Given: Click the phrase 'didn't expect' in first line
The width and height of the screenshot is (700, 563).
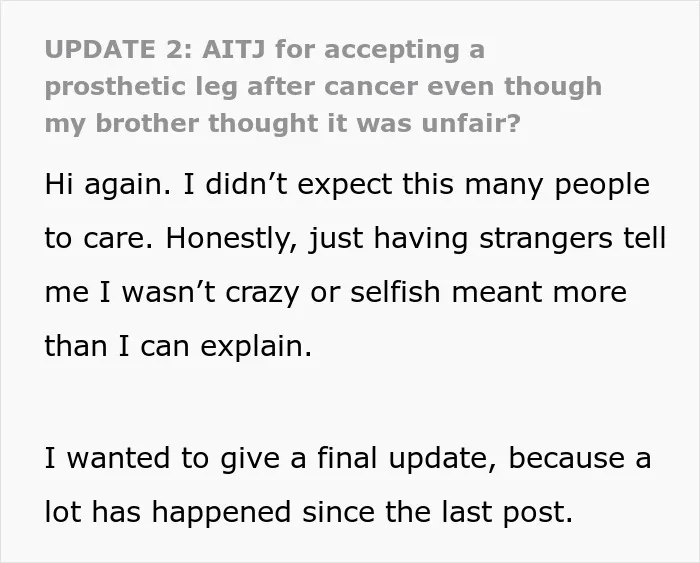Looking at the screenshot, I should coord(299,184).
